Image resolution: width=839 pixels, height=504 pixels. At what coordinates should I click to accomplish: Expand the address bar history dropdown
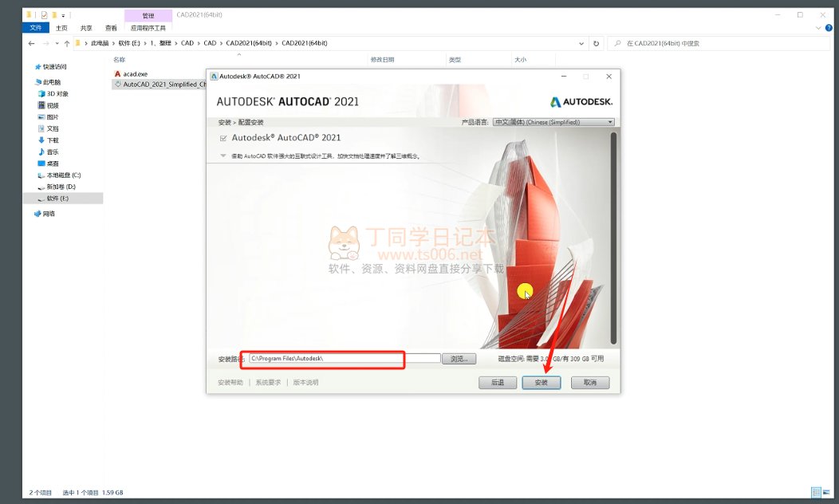click(581, 43)
